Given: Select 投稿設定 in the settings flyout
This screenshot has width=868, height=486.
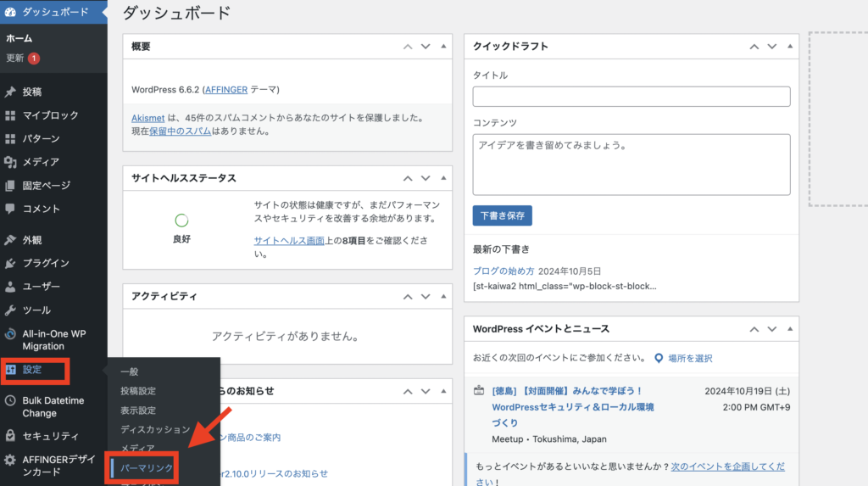Looking at the screenshot, I should [138, 391].
